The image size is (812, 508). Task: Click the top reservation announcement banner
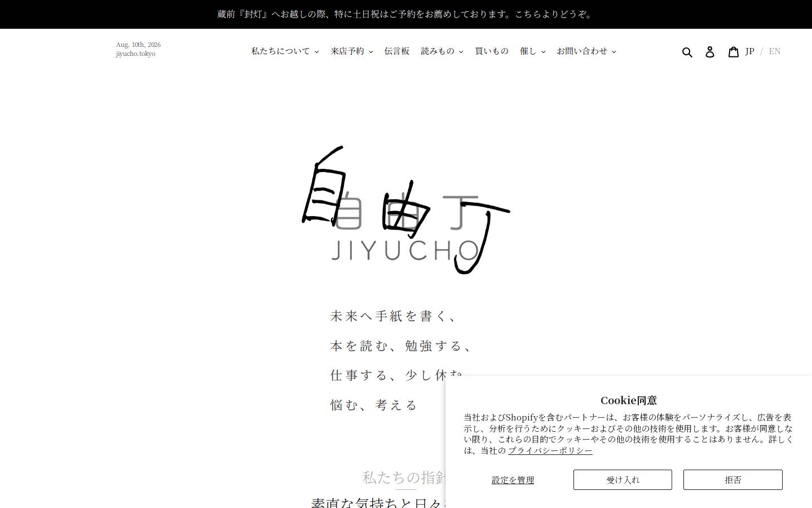click(406, 14)
